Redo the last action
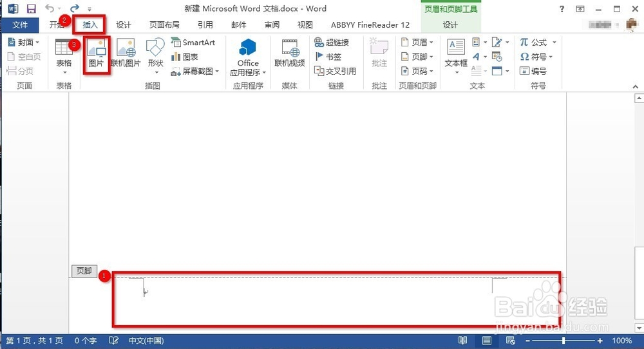The height and width of the screenshot is (349, 644). tap(74, 8)
